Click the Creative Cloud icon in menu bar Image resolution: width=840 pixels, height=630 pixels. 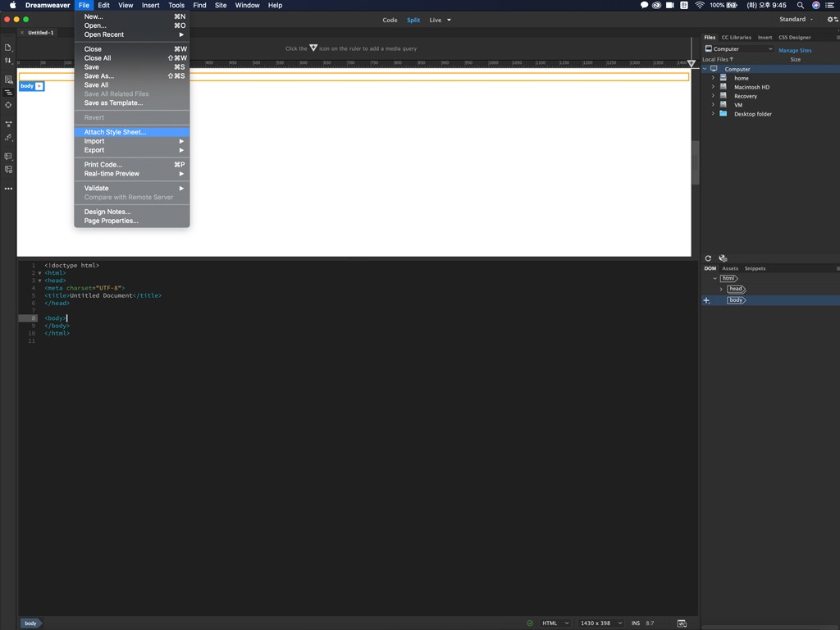656,5
